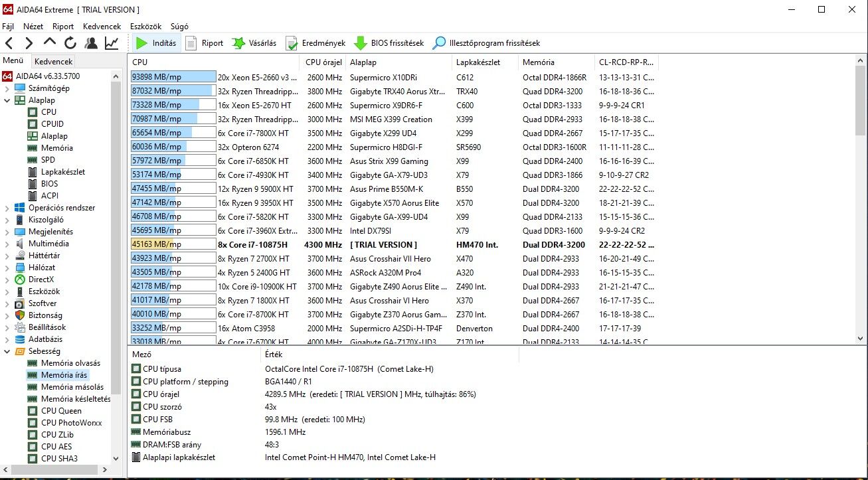868x480 pixels.
Task: Expand the DirectX node
Action: point(7,280)
